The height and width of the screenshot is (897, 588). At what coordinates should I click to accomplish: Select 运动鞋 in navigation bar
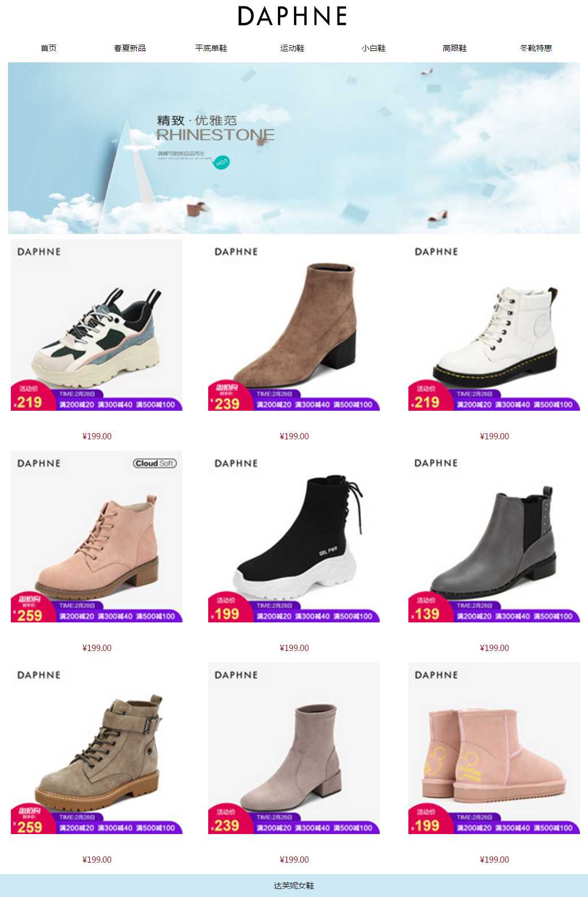292,48
